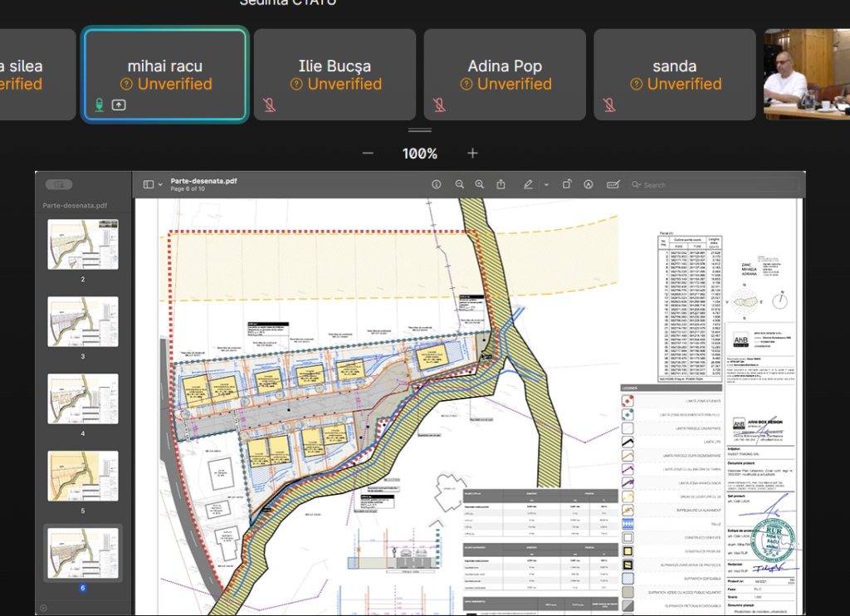Click the legend's yellow filled building swatch

[628, 551]
